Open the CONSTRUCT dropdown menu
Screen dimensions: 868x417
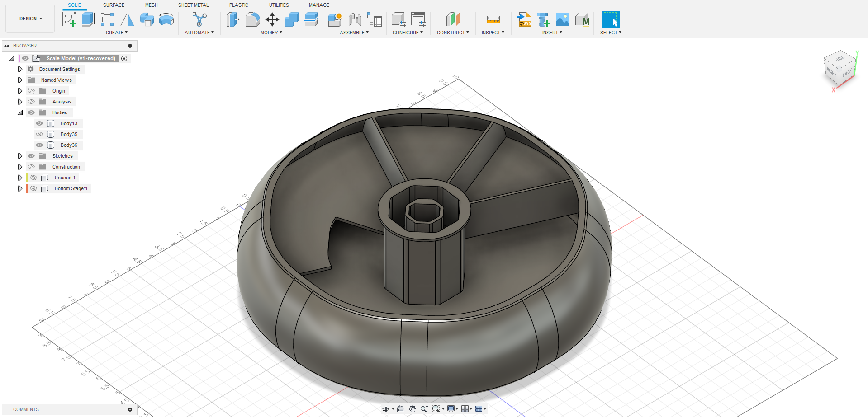coord(453,33)
